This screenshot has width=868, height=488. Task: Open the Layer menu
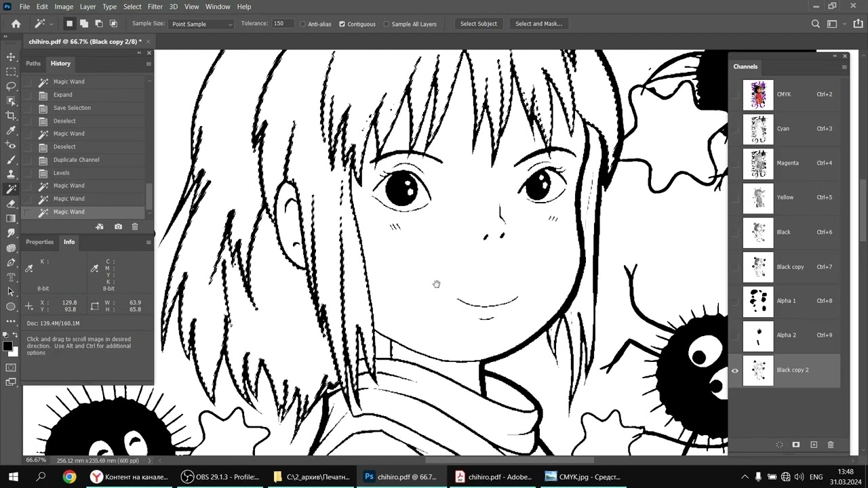point(88,7)
